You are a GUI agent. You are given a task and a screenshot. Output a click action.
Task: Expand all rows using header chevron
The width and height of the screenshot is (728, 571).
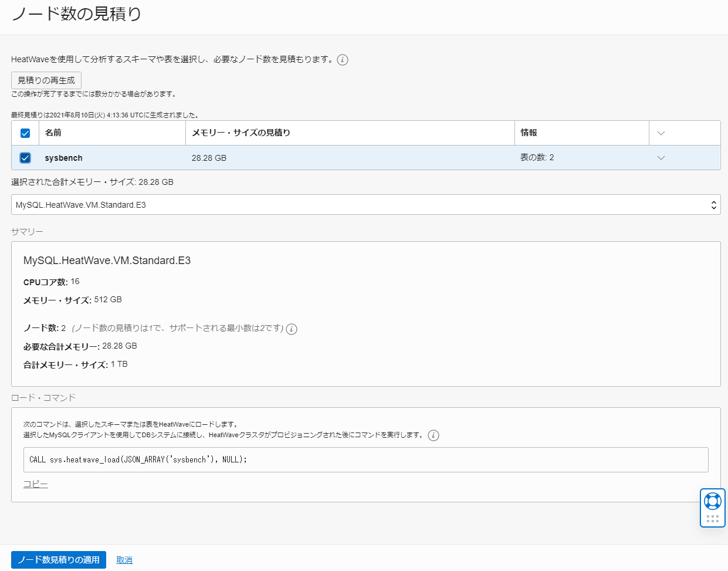coord(661,133)
